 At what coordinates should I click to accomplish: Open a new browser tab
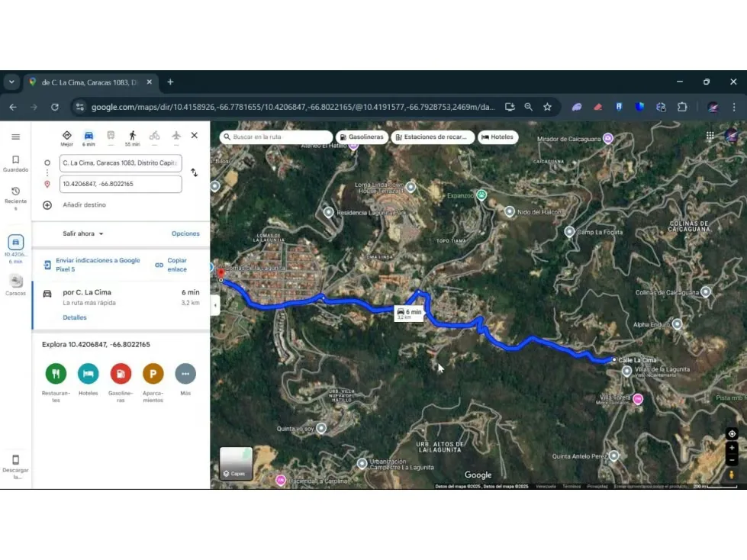170,82
